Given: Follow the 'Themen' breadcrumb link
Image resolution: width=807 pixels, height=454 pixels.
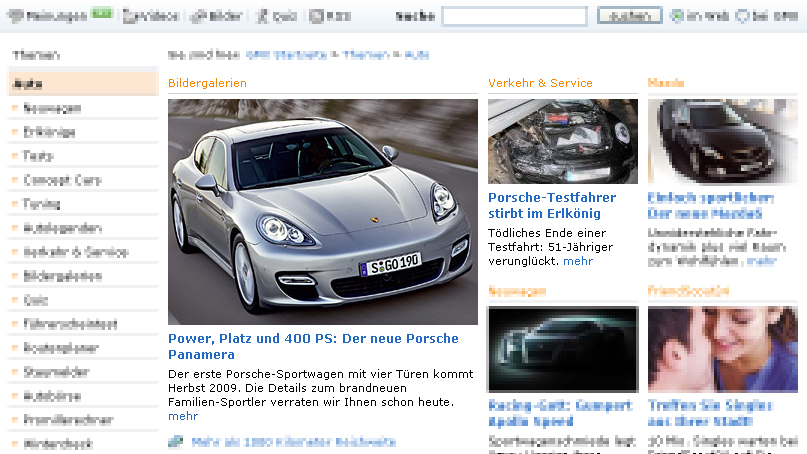Looking at the screenshot, I should coord(366,55).
